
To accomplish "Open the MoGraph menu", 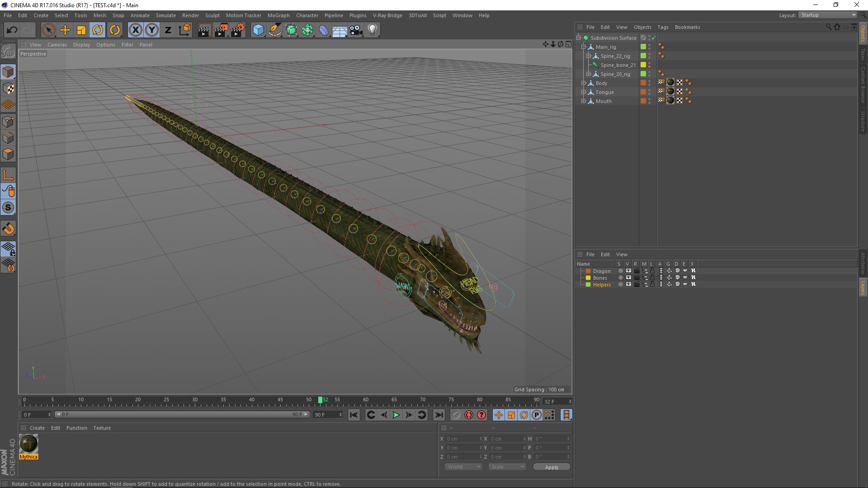I will click(x=278, y=15).
